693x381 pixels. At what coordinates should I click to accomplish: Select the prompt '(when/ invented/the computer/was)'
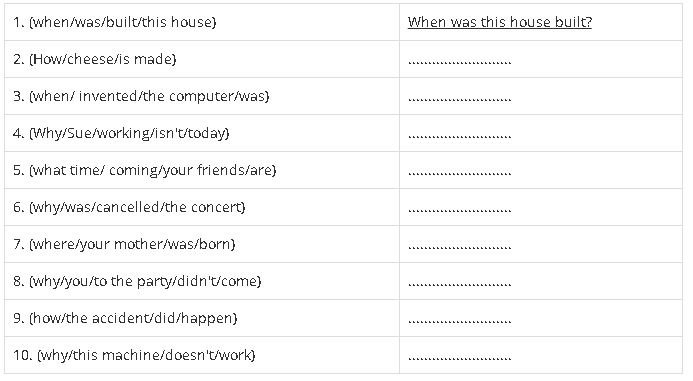(x=149, y=96)
